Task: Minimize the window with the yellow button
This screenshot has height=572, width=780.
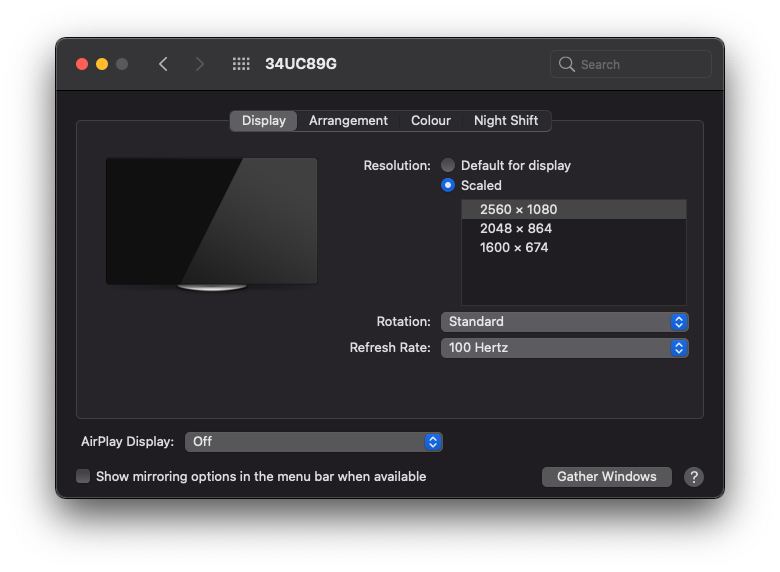Action: tap(102, 64)
